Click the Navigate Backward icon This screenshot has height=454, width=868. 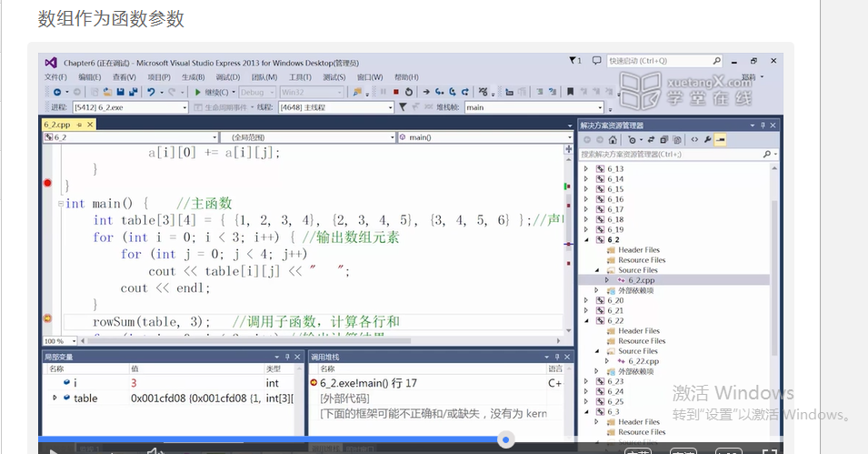click(57, 92)
